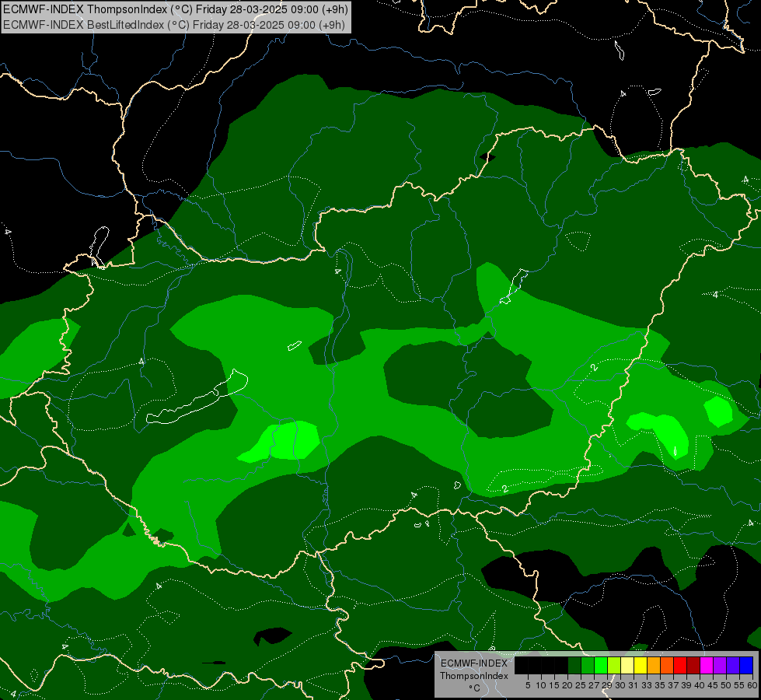Click legend tick value 60
Viewport: 761px width, 700px height.
click(752, 685)
